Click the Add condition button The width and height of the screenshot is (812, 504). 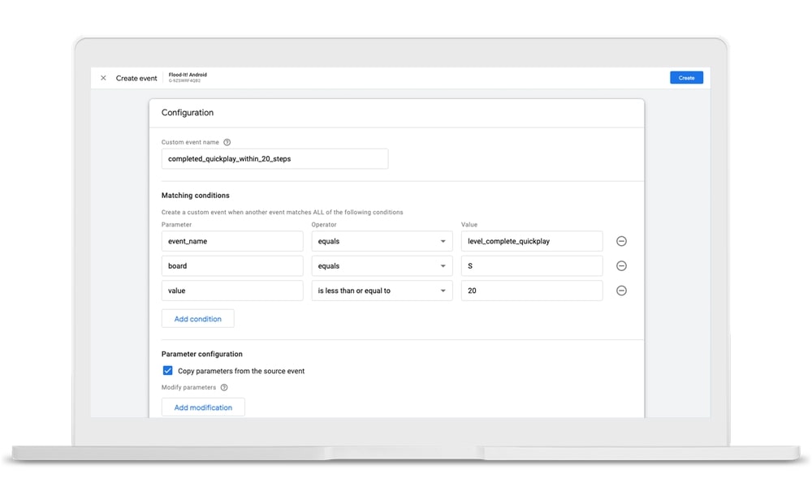pos(197,319)
